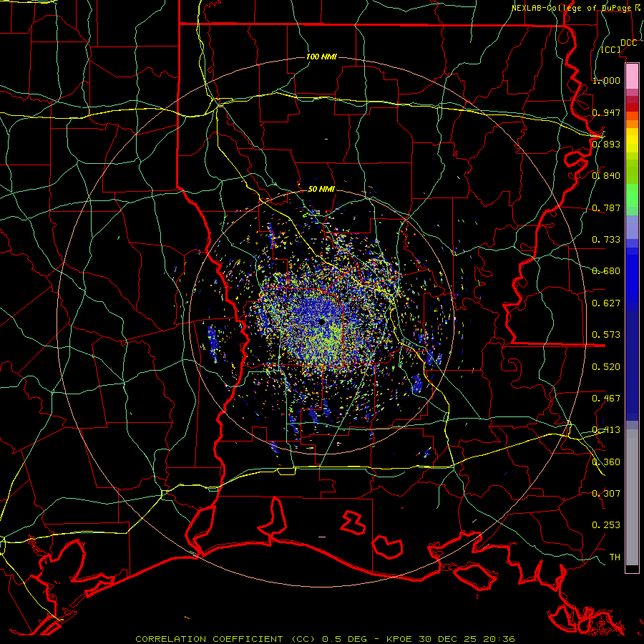
Task: Select the 0.893 legend value
Action: pyautogui.click(x=606, y=144)
